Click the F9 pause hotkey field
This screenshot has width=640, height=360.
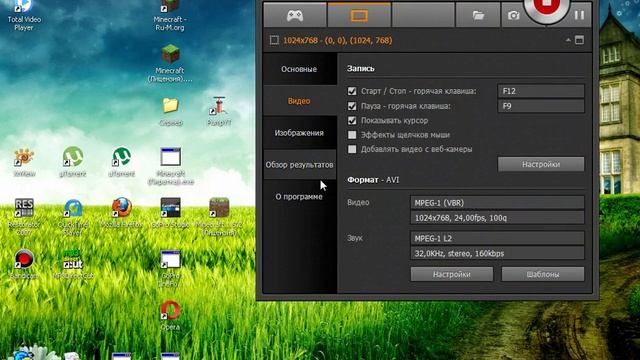tap(541, 106)
